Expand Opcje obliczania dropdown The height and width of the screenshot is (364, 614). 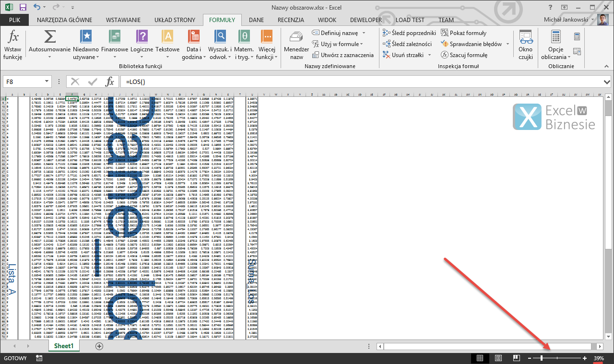pyautogui.click(x=555, y=45)
